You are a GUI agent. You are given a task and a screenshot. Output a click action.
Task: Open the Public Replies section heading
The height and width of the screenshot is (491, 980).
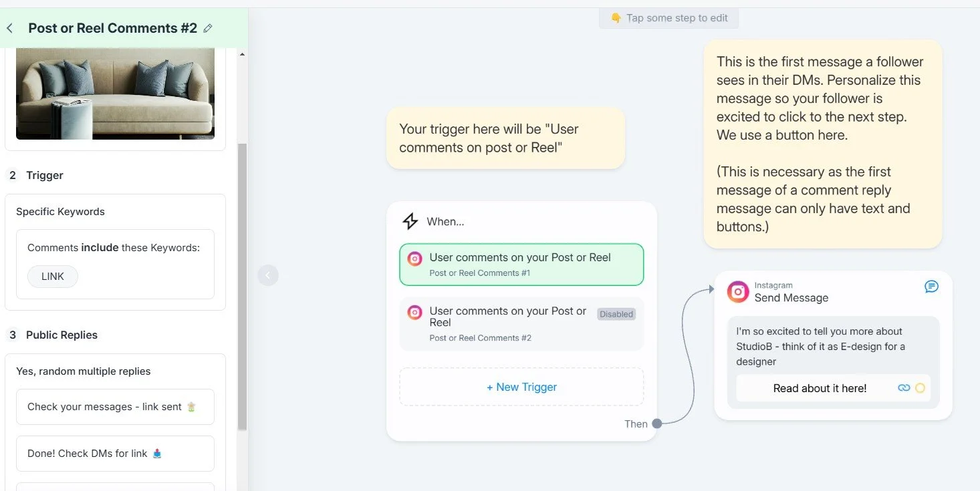62,335
